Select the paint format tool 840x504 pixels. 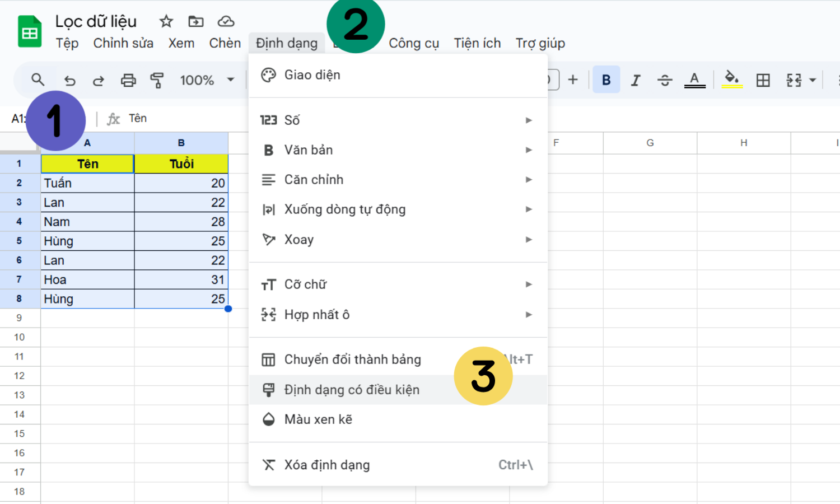tap(157, 80)
